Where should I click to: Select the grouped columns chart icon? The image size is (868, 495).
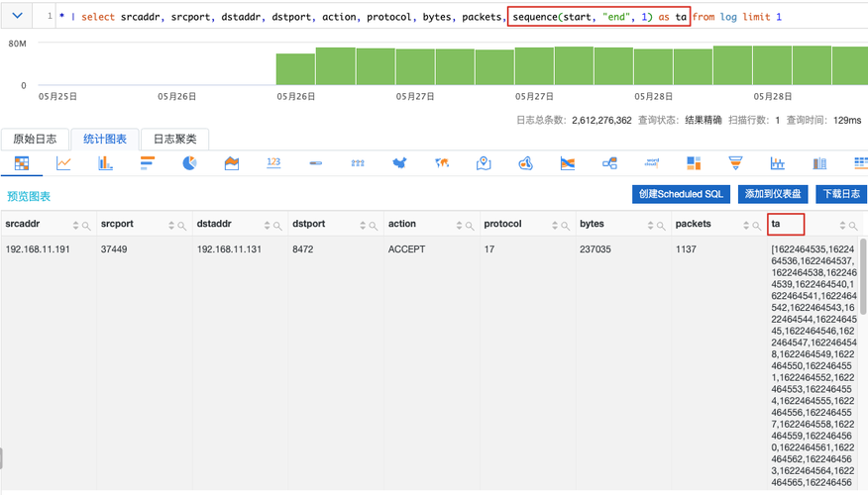[x=819, y=163]
